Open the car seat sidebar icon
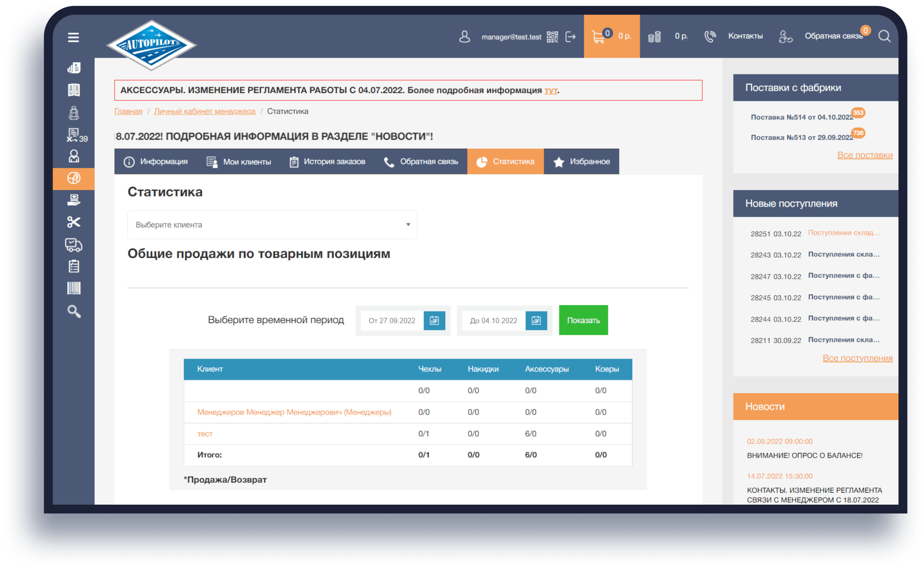Screen dimensions: 924x568 tap(74, 113)
